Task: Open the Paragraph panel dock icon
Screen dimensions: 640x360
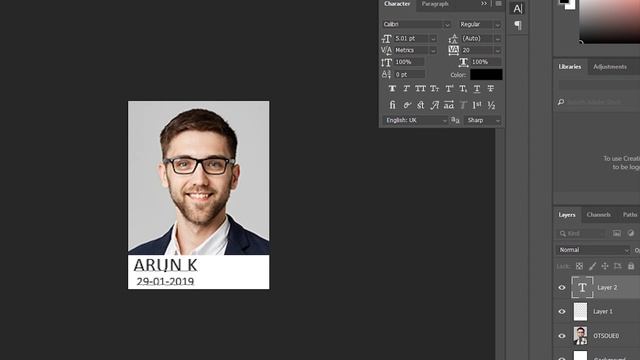Action: tap(518, 25)
